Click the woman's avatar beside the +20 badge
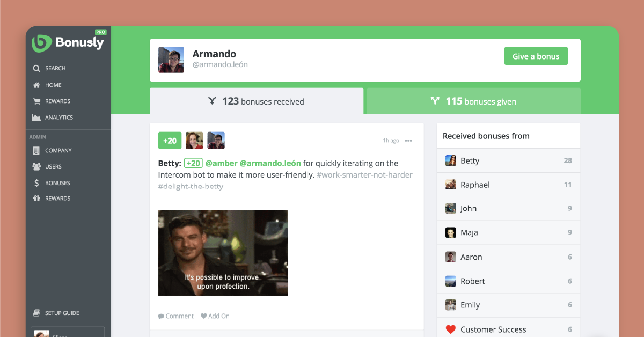The image size is (644, 337). click(x=194, y=141)
